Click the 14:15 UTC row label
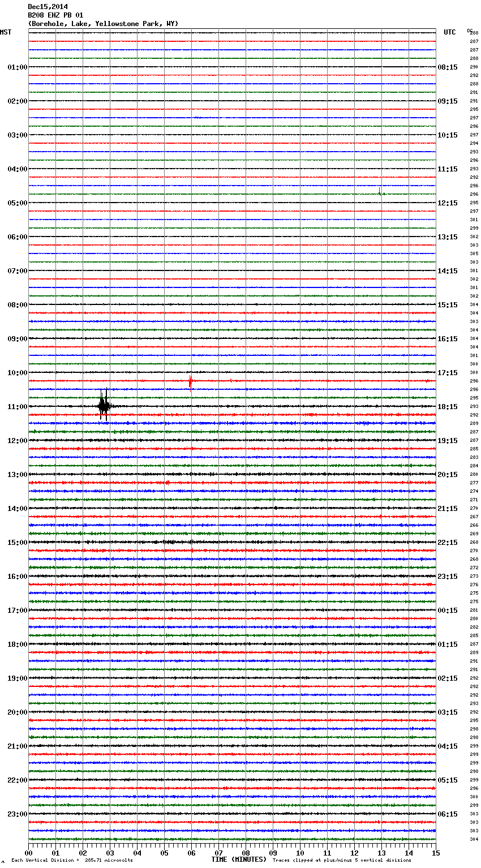 448,271
